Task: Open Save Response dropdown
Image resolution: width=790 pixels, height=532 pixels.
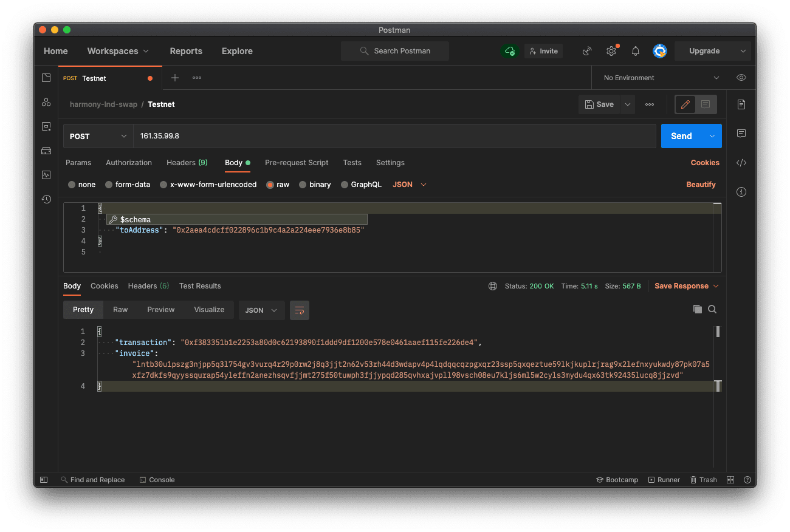Action: (x=687, y=286)
